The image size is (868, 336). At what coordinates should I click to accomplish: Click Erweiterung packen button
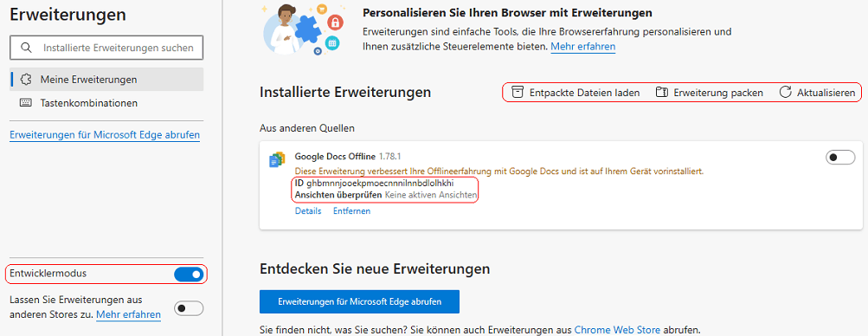[710, 93]
